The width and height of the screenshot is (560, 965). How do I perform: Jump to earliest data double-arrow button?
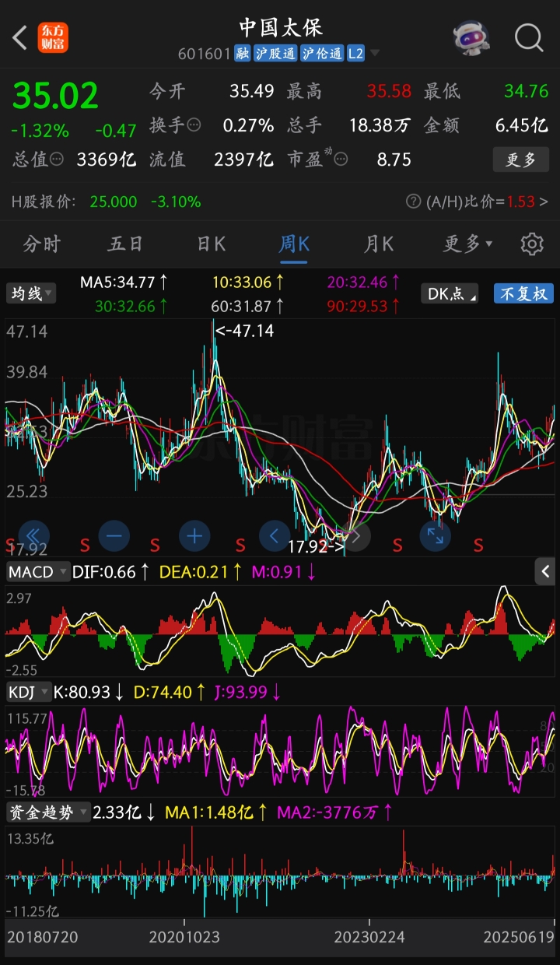pyautogui.click(x=33, y=535)
